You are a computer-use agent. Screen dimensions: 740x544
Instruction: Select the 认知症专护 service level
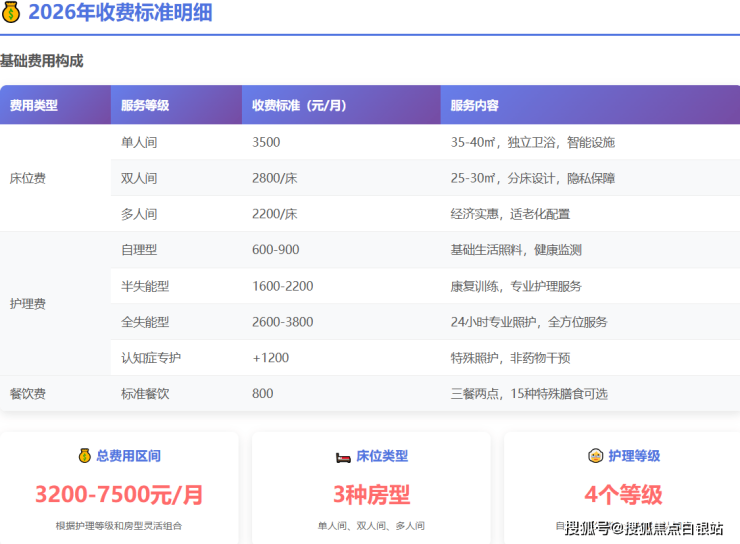[x=151, y=358]
